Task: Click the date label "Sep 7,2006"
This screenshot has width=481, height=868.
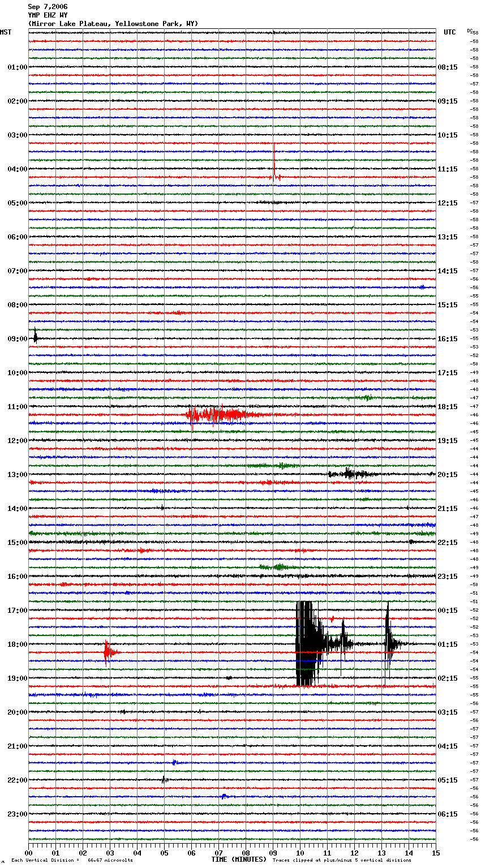Action: point(48,7)
